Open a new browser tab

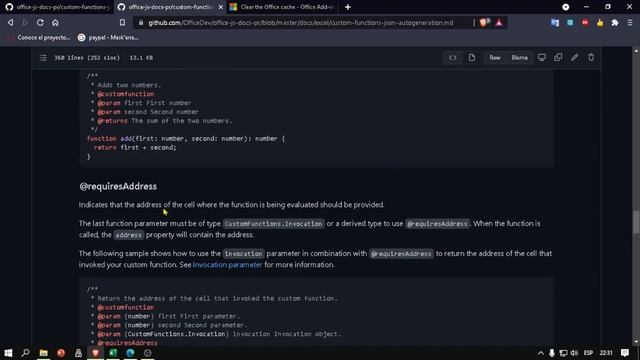tap(347, 7)
